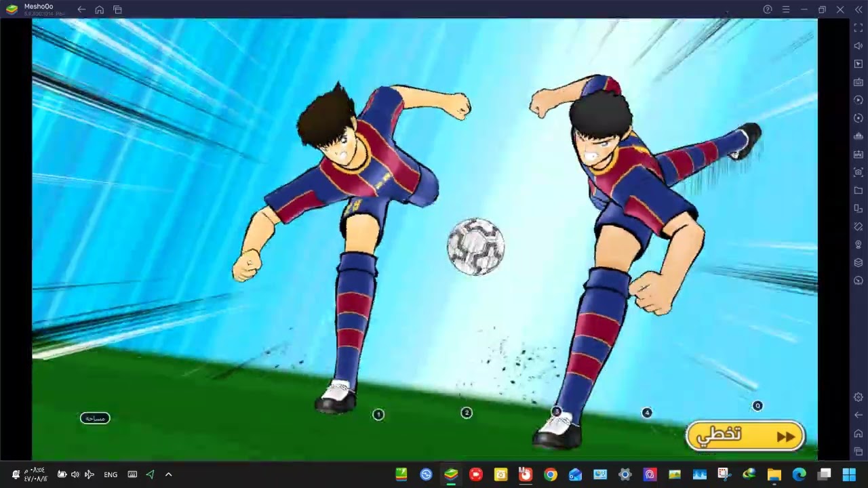Click the shake device sidebar icon
868x488 pixels.
click(859, 226)
